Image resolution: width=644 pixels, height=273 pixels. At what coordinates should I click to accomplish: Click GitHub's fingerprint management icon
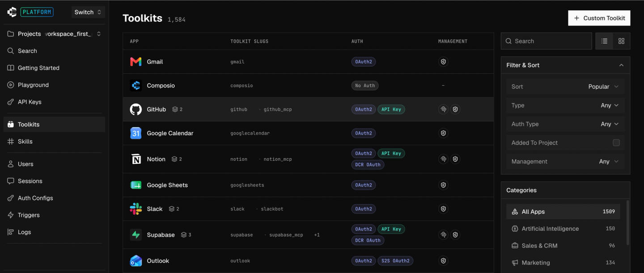coord(443,109)
